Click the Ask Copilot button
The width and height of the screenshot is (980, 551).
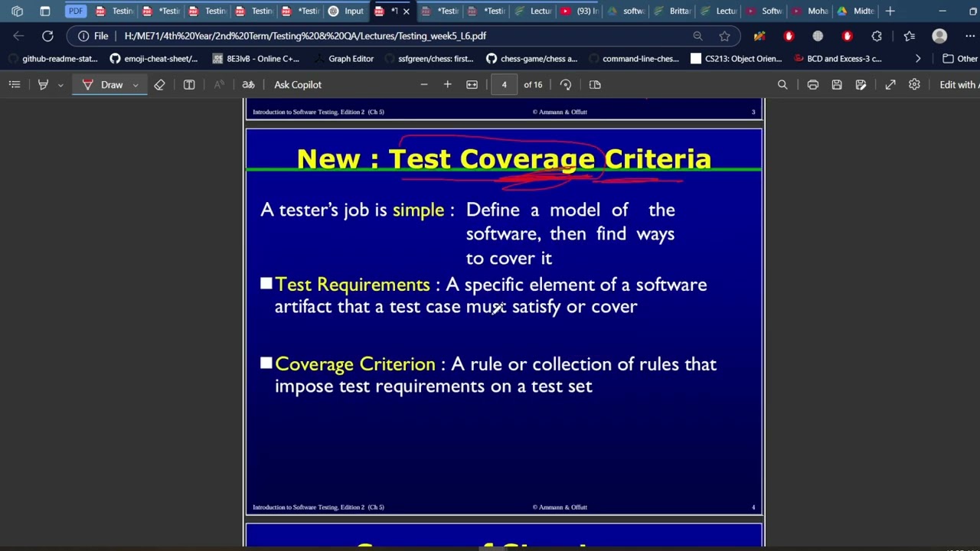coord(298,85)
